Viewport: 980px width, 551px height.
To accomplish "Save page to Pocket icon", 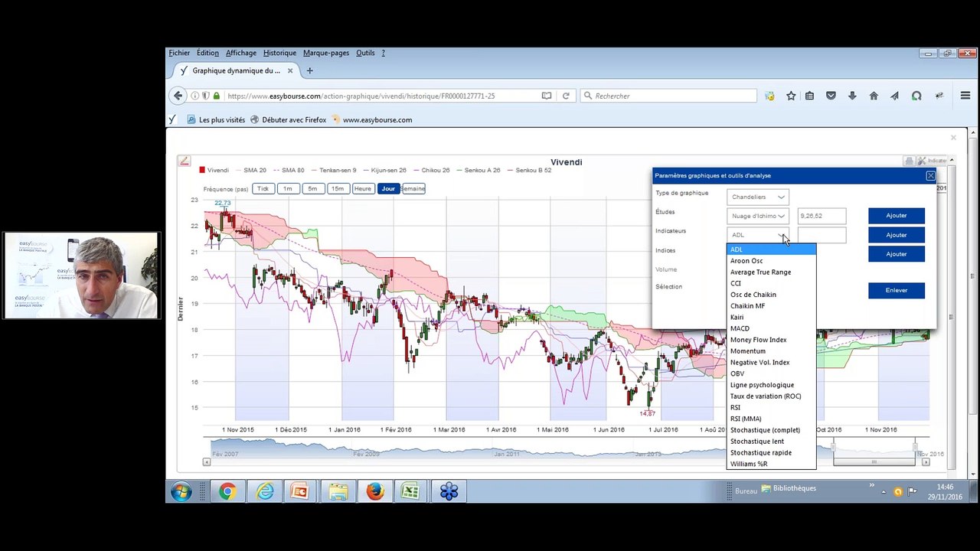I will (x=831, y=96).
